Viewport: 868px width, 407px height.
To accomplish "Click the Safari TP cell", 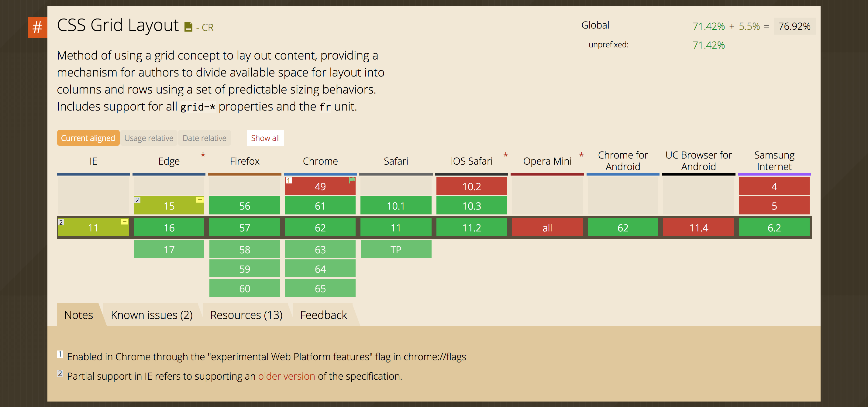I will click(396, 249).
